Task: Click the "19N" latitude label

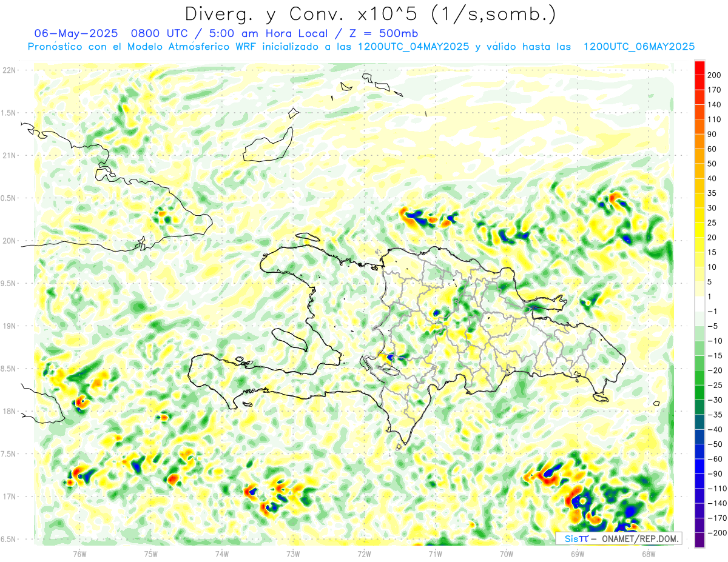Action: (9, 326)
